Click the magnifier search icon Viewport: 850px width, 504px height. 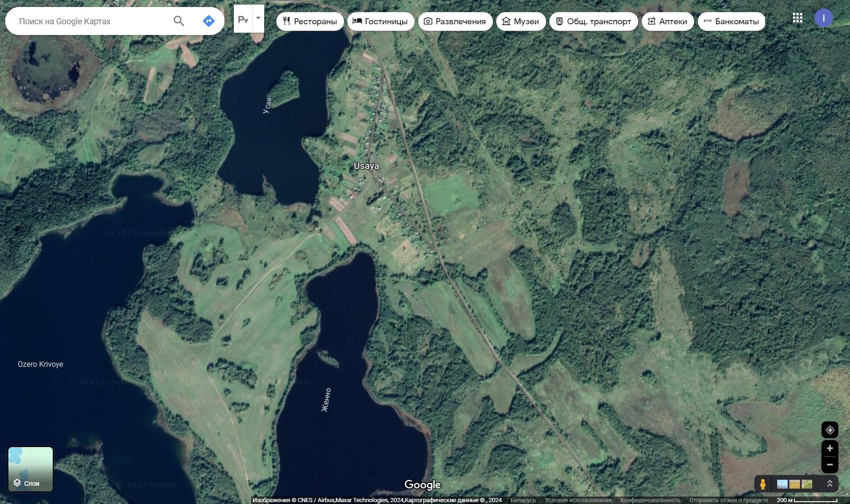tap(179, 21)
